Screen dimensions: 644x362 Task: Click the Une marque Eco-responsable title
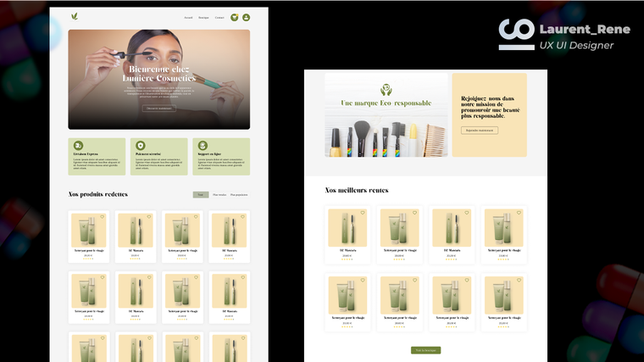click(386, 103)
